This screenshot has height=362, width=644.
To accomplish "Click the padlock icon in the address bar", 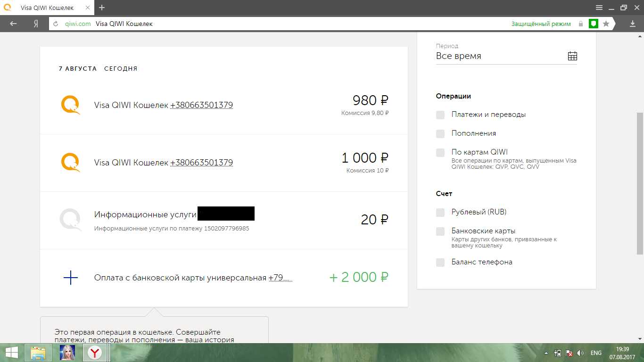I will click(581, 24).
